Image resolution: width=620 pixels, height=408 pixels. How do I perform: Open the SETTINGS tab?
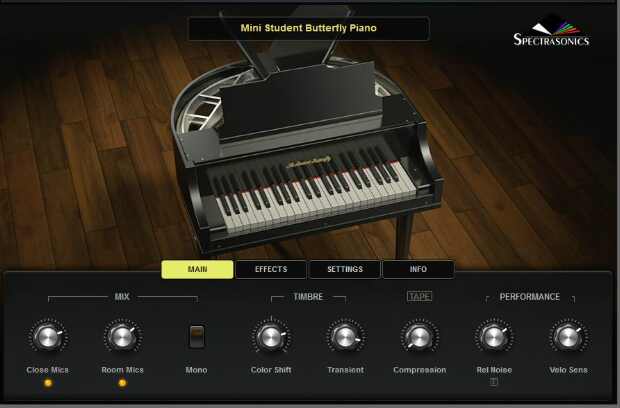click(345, 269)
